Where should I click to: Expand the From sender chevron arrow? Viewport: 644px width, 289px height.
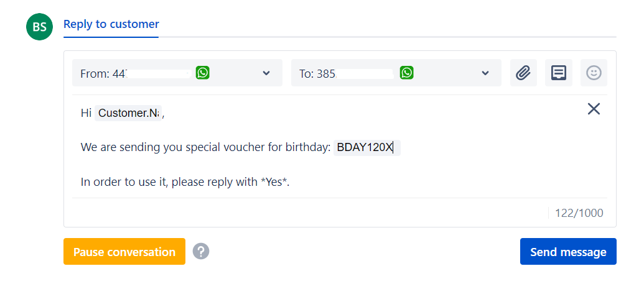click(x=266, y=73)
